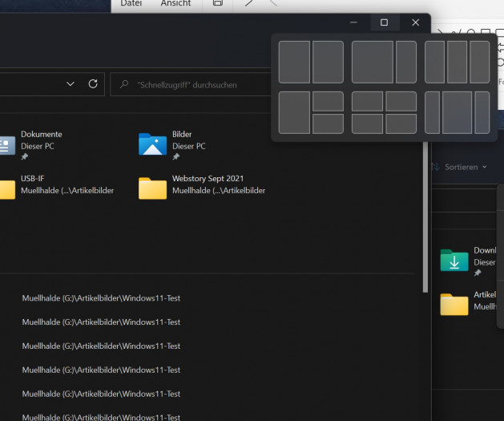Snap to top-right quadrant of four-grid layout
Viewport: 504px width, 421px height.
401,101
